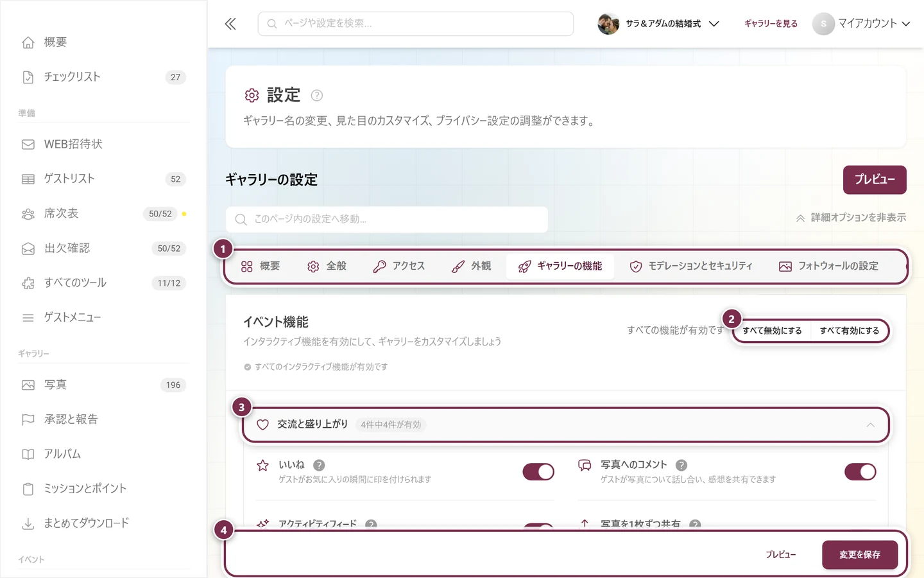Click the ページや設定を検索 search field

pos(416,24)
